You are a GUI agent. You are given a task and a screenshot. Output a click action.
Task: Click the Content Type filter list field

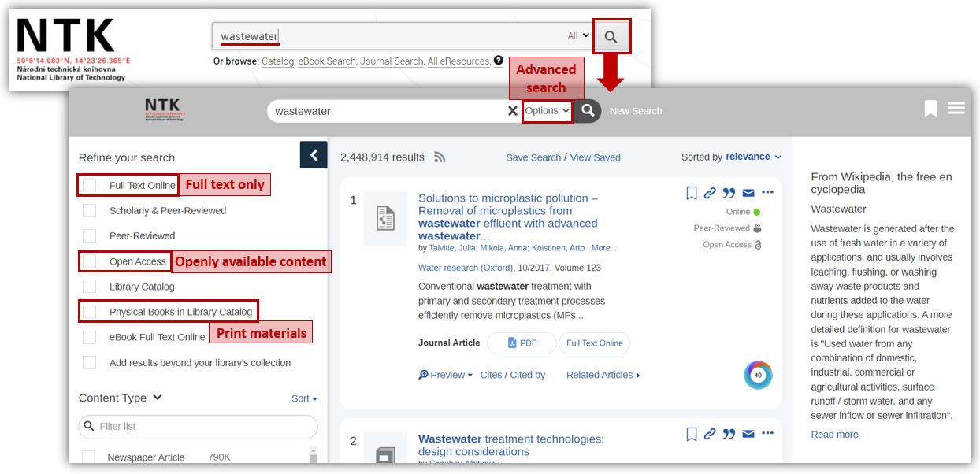(x=199, y=427)
